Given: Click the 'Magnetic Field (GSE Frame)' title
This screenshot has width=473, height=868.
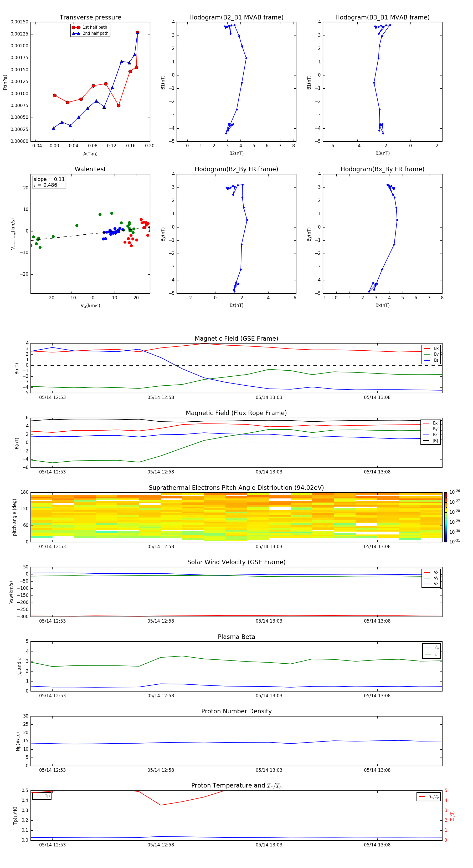Looking at the screenshot, I should [236, 339].
